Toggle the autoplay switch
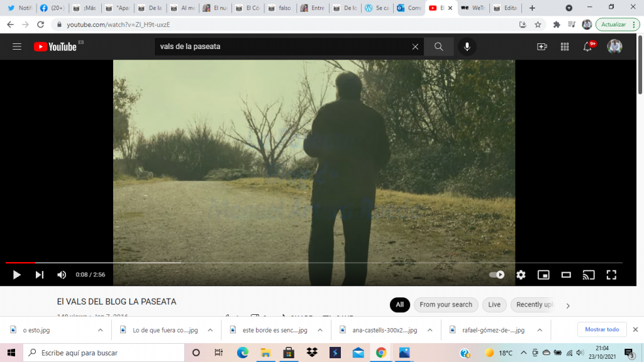 (497, 275)
